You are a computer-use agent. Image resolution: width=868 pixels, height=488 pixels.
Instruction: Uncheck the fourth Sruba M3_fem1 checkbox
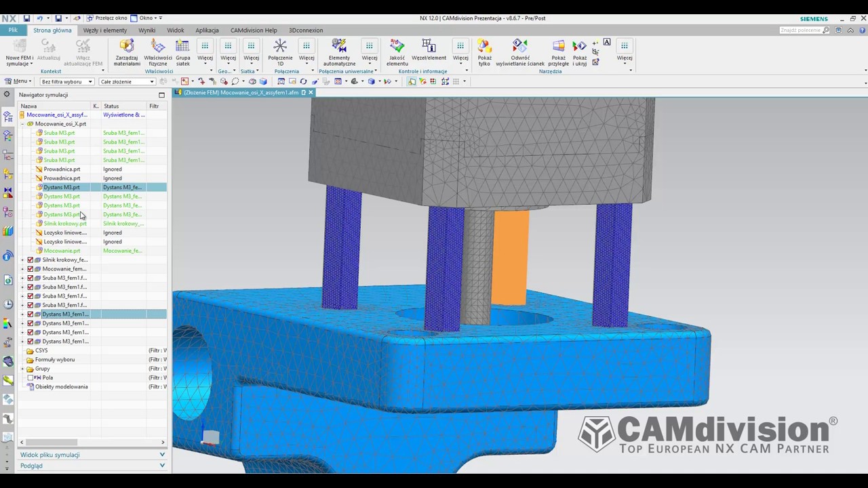coord(30,305)
